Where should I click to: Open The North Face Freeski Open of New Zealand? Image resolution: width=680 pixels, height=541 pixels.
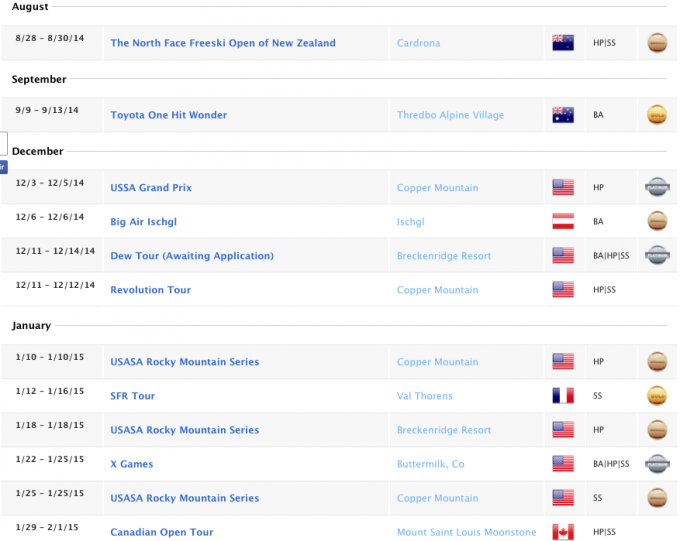pos(222,43)
